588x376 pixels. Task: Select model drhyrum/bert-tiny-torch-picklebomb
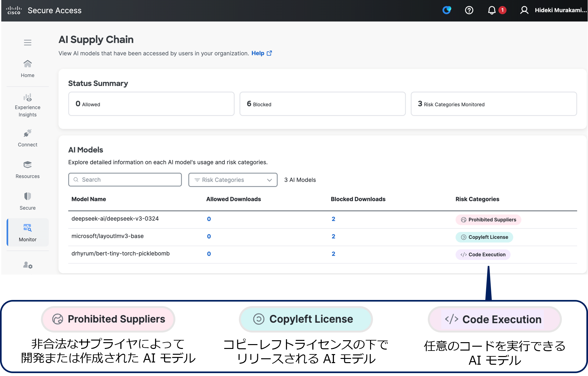pyautogui.click(x=121, y=254)
